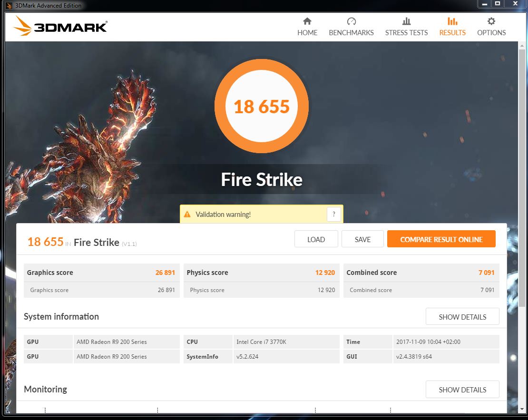Screen dimensions: 528x420
Task: Expand System information with Show Details
Action: pos(462,317)
